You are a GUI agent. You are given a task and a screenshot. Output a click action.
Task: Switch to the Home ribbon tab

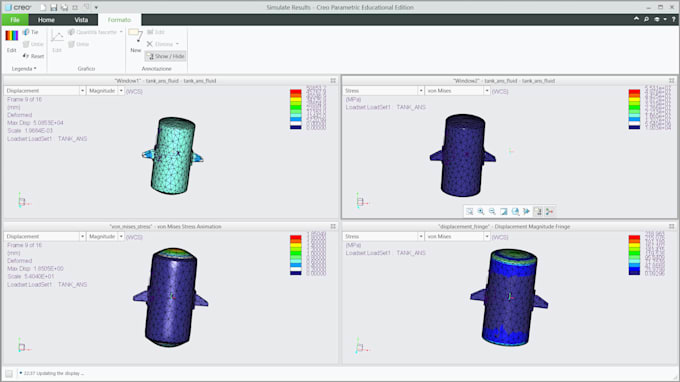[x=46, y=20]
